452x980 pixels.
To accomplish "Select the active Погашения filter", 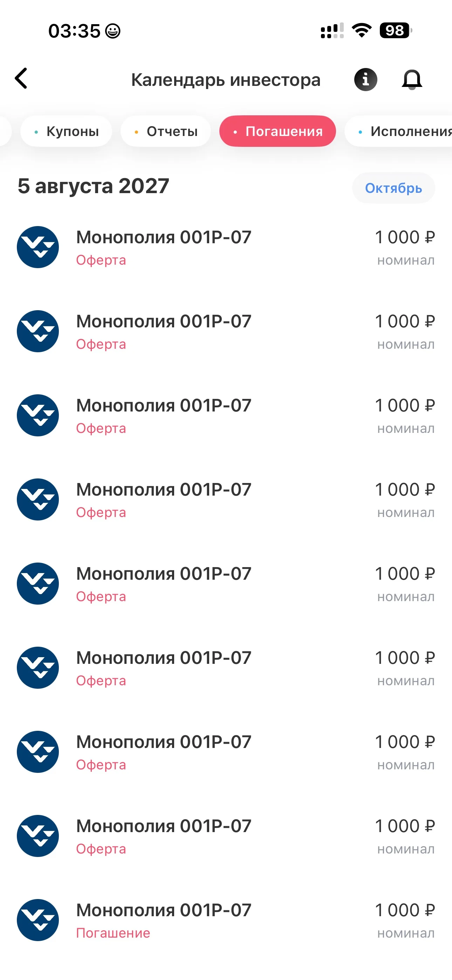I will (x=278, y=131).
